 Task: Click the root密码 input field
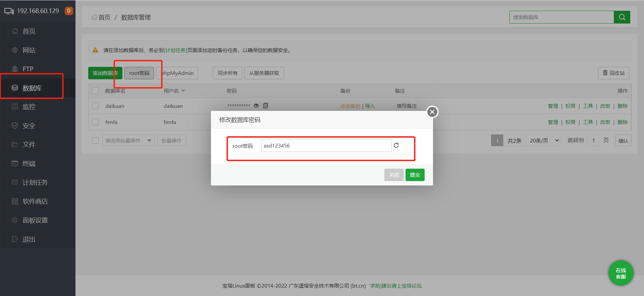[326, 145]
